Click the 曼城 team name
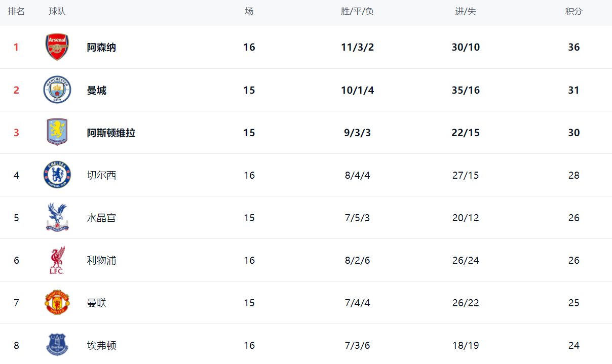Screen dimensions: 612x364 96,90
